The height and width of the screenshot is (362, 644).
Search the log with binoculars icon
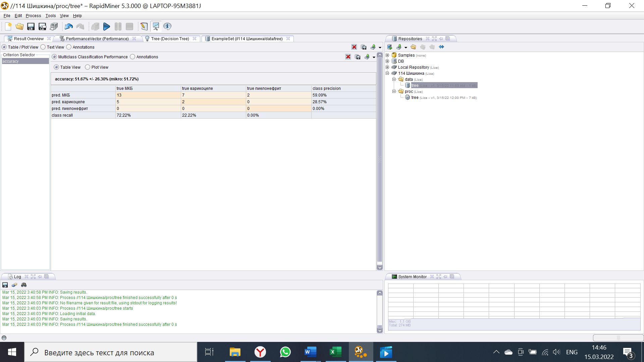tap(24, 285)
